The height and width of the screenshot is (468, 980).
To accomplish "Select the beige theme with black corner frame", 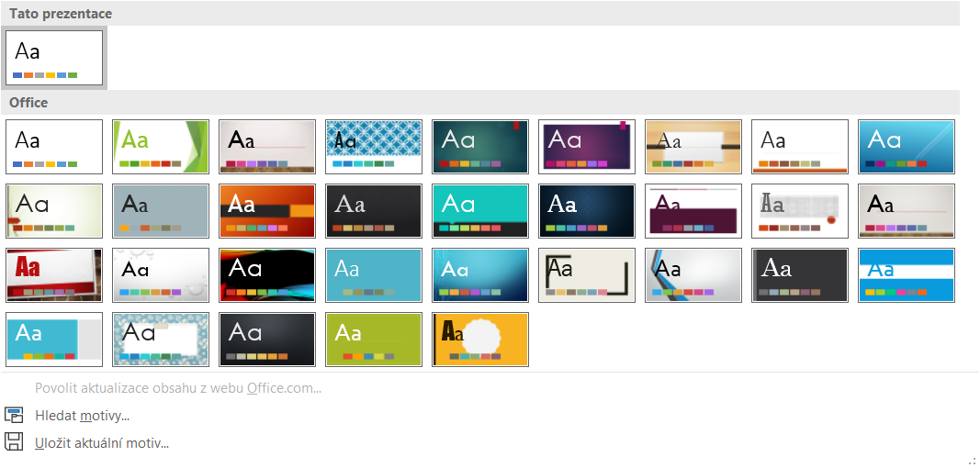I will [x=587, y=275].
